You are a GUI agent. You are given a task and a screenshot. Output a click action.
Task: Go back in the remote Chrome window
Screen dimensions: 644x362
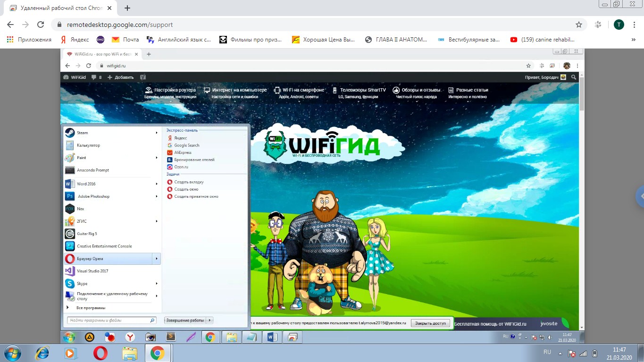[67, 66]
